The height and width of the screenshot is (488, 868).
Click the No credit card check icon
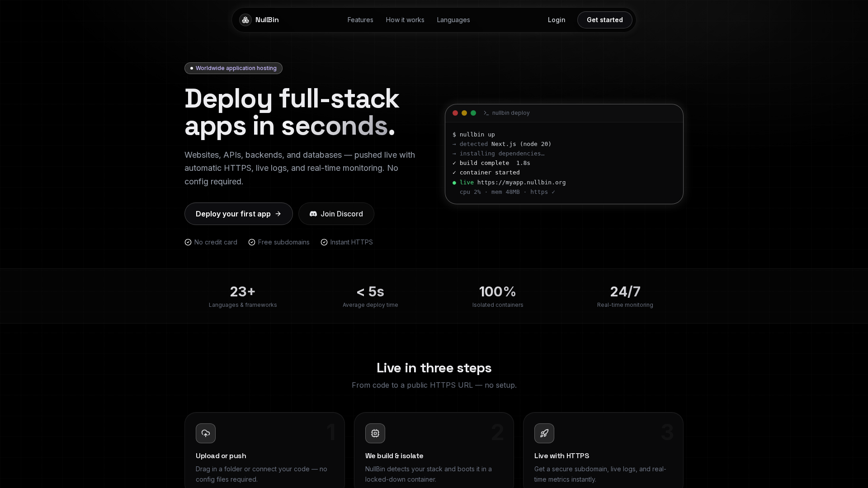coord(188,242)
